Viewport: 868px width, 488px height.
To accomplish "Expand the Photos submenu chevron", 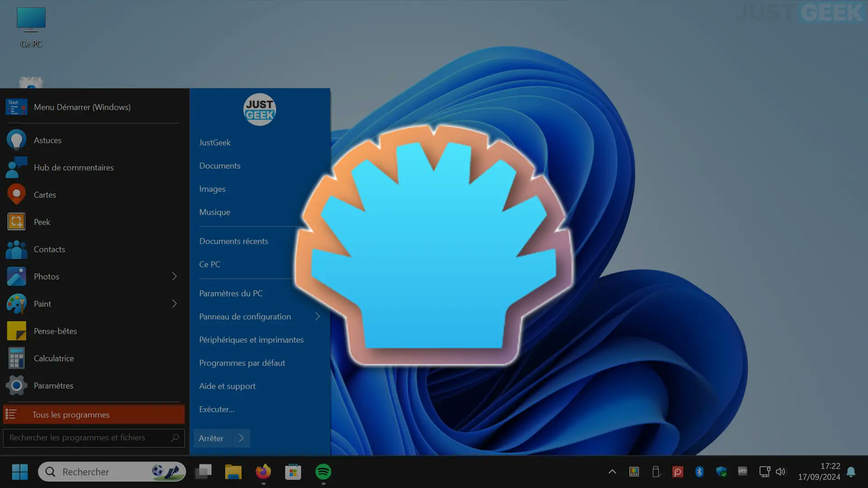I will click(x=175, y=276).
